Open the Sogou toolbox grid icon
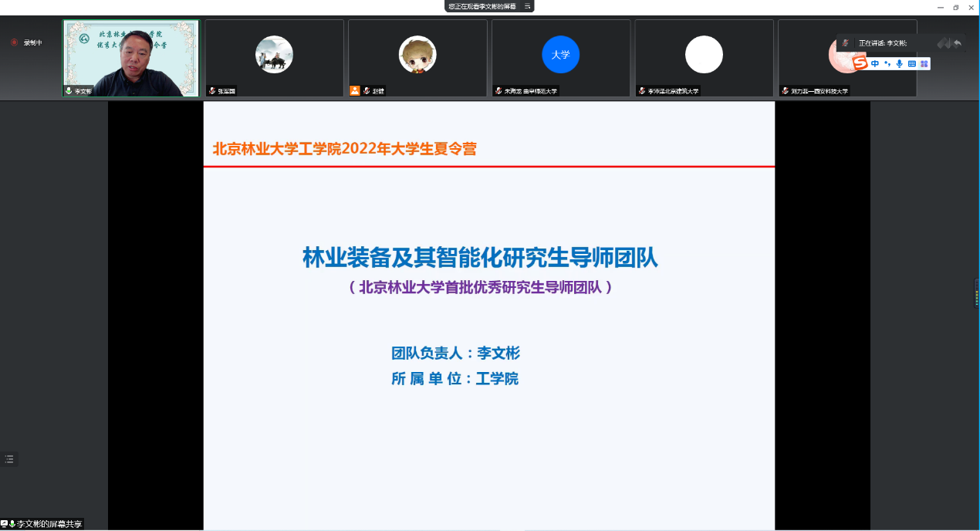Image resolution: width=980 pixels, height=531 pixels. pos(924,63)
